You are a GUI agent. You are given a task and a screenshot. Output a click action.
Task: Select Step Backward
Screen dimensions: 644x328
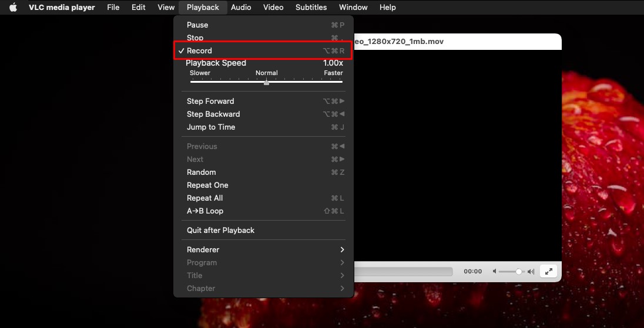(x=263, y=114)
